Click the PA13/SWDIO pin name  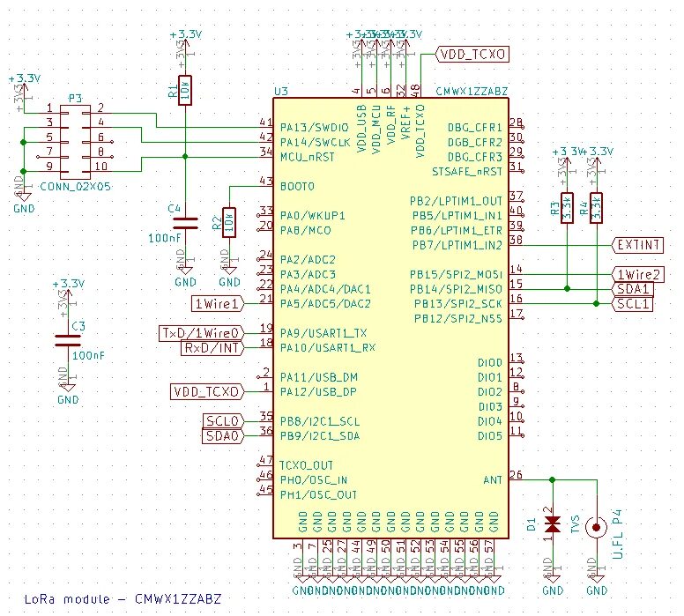tap(315, 128)
